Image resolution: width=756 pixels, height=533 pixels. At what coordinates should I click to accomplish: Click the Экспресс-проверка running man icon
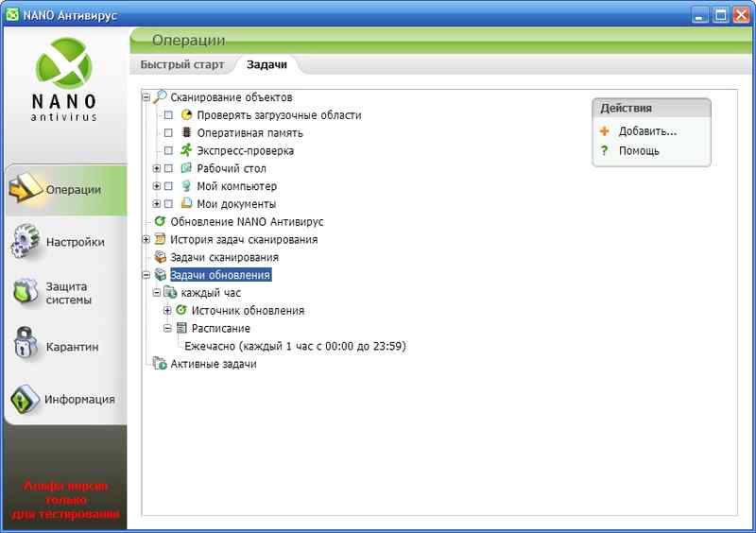click(x=186, y=150)
